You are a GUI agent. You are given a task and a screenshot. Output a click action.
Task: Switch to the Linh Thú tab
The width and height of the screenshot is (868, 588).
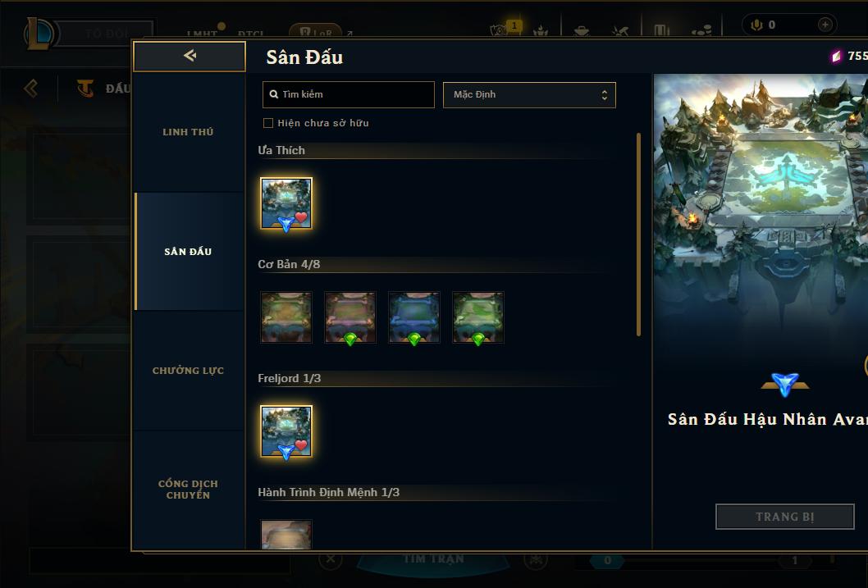click(x=188, y=132)
